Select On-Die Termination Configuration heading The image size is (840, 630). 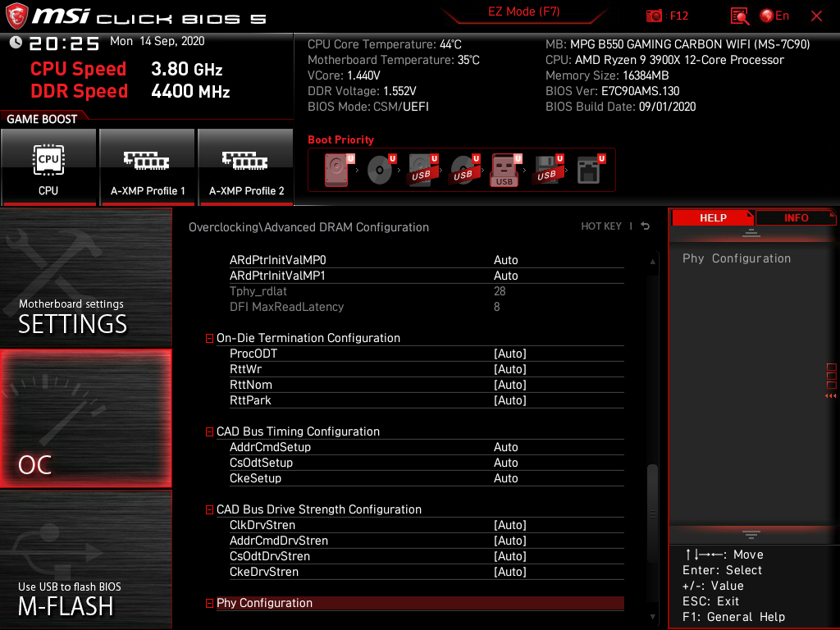click(308, 338)
